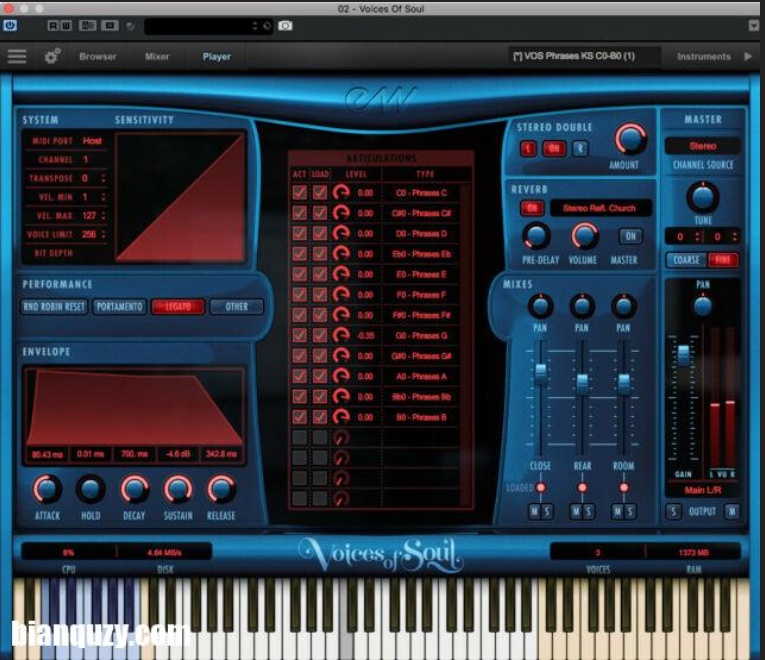Click the Vel. Min stepper arrows
765x660 pixels.
click(x=103, y=197)
